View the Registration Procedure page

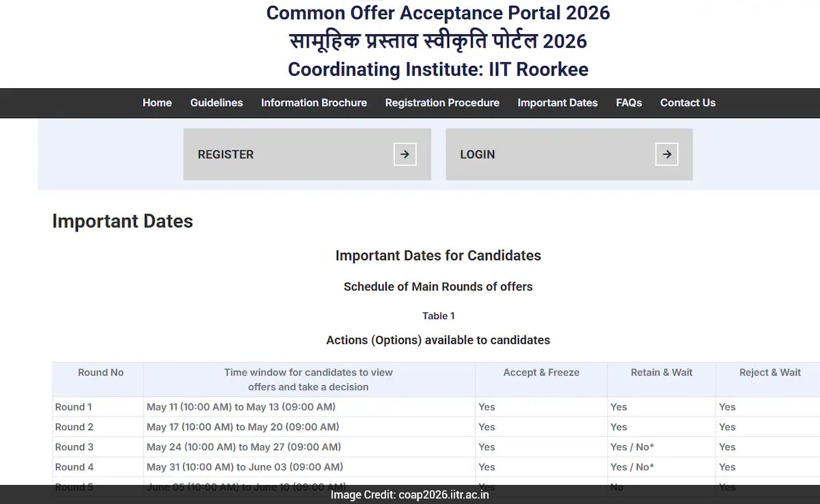441,102
